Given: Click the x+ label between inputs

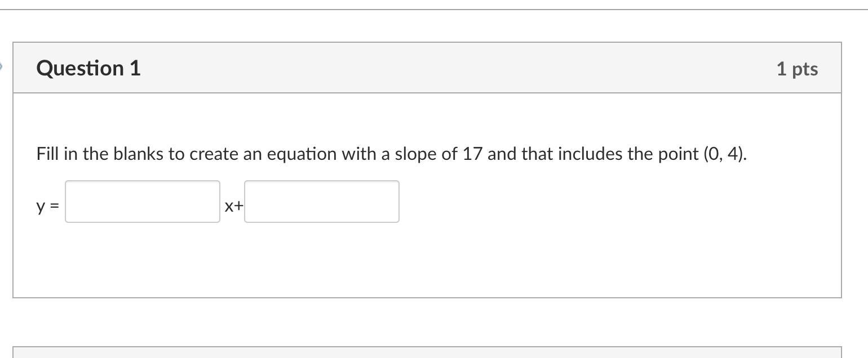Looking at the screenshot, I should pos(233,206).
